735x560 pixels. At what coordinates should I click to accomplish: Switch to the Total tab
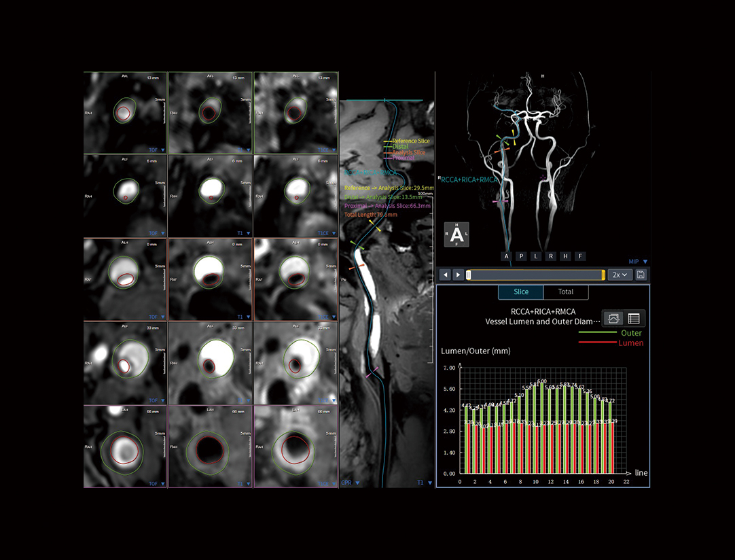tap(565, 292)
